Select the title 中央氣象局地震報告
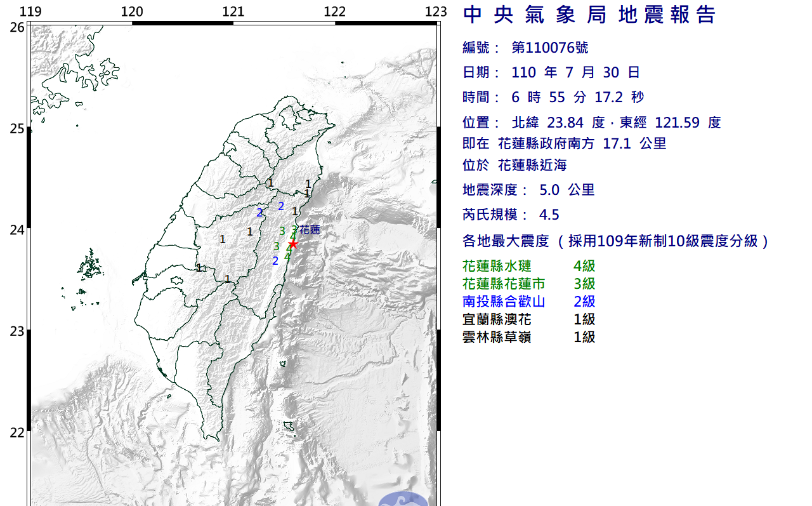Viewport: 812px width, 506px height. pos(590,15)
